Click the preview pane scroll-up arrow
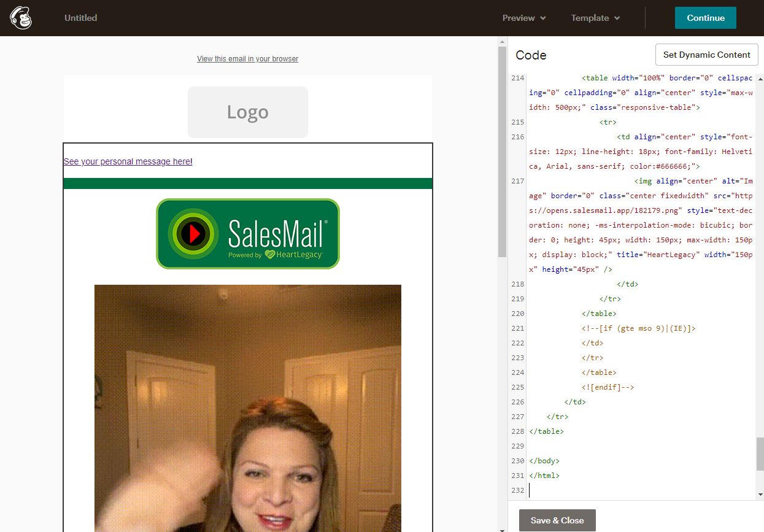The image size is (764, 532). (x=502, y=41)
